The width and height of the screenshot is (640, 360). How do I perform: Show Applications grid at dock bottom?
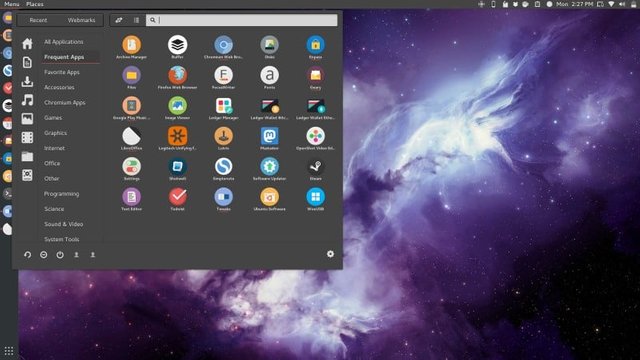click(9, 351)
